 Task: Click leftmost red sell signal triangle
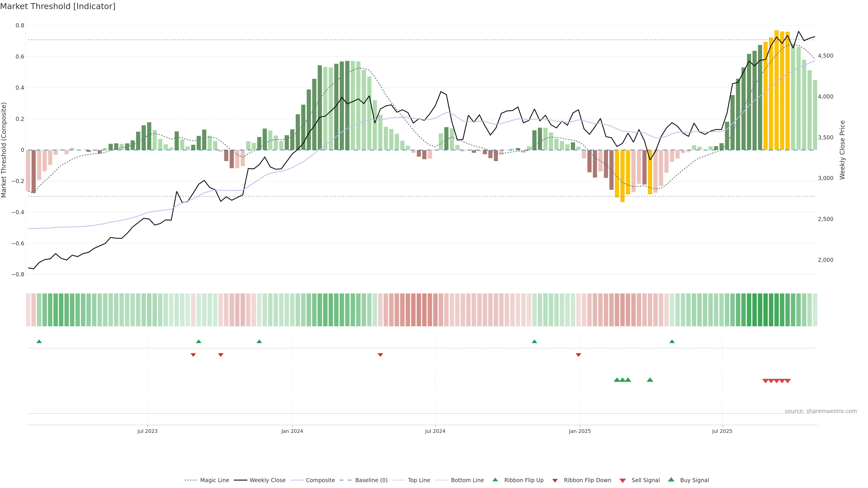click(765, 381)
